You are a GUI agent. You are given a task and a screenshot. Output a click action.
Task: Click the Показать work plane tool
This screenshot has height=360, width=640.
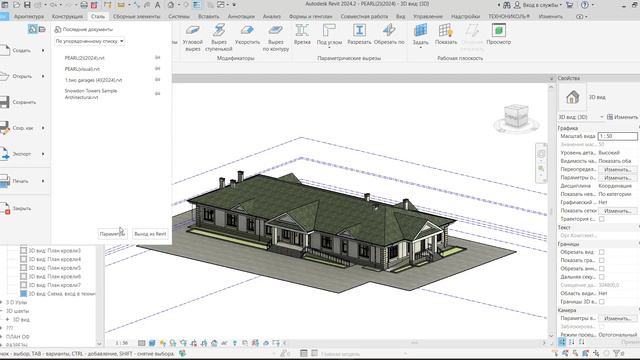446,35
